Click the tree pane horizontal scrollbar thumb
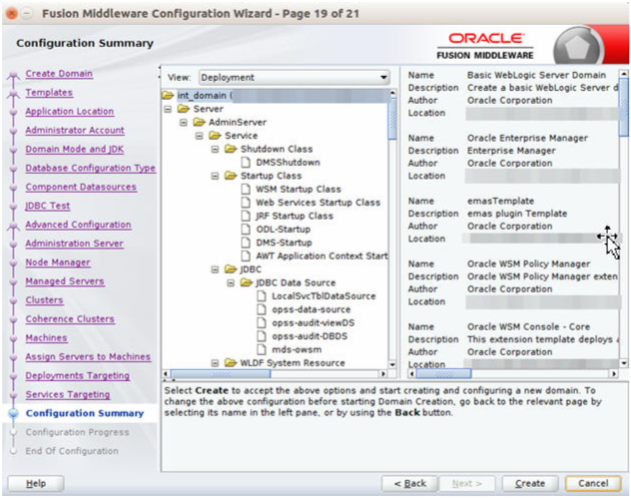 click(x=221, y=374)
